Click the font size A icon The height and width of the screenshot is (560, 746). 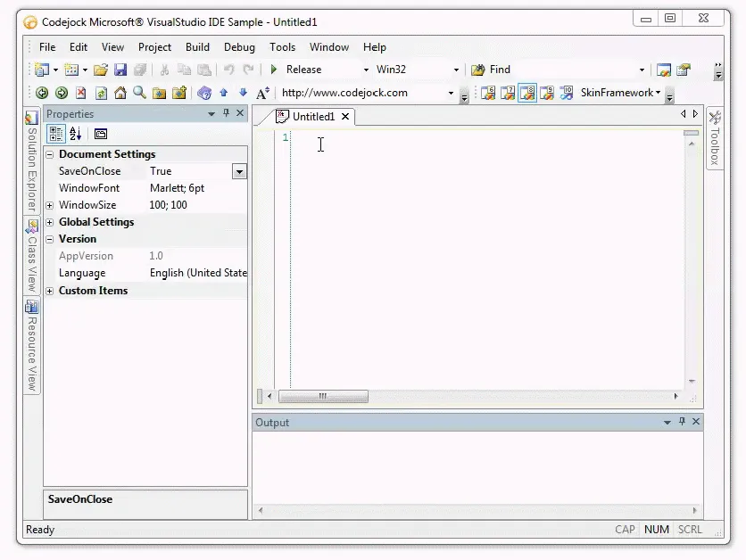[x=262, y=93]
